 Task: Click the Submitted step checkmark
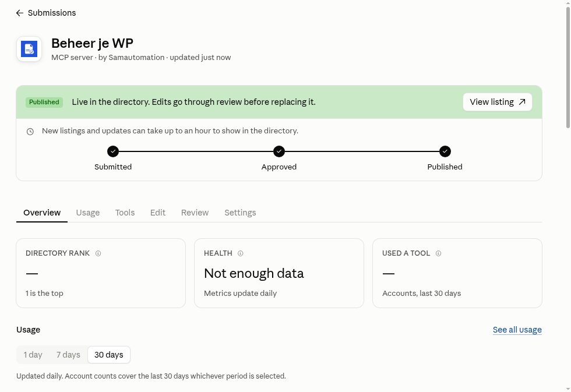[x=113, y=151]
